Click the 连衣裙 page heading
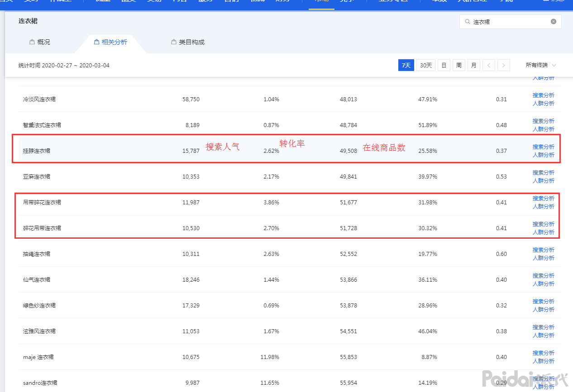This screenshot has height=392, width=573. click(28, 21)
